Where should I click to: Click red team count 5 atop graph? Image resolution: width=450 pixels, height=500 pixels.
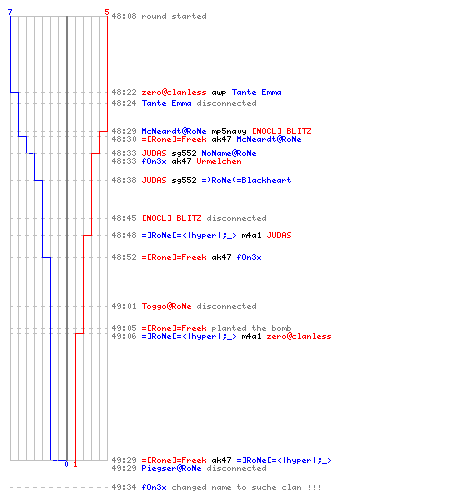click(107, 12)
